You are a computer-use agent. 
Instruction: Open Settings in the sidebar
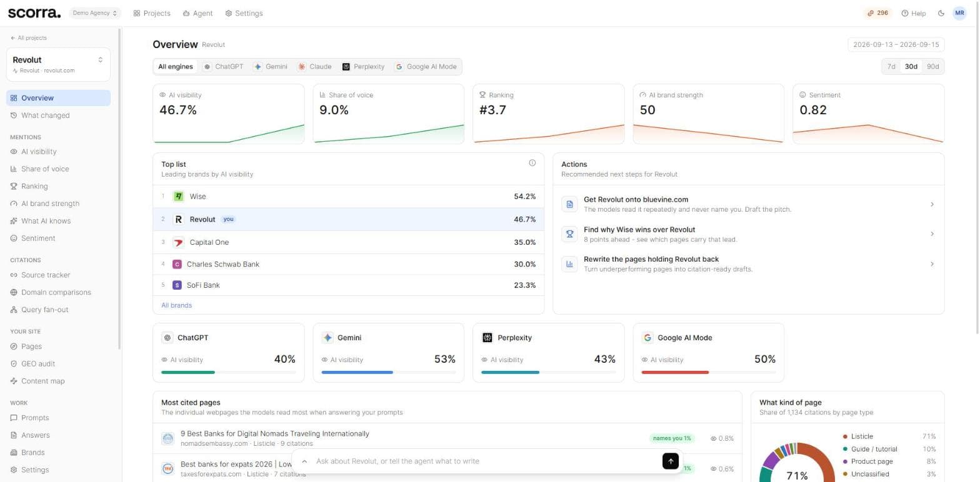click(58, 470)
